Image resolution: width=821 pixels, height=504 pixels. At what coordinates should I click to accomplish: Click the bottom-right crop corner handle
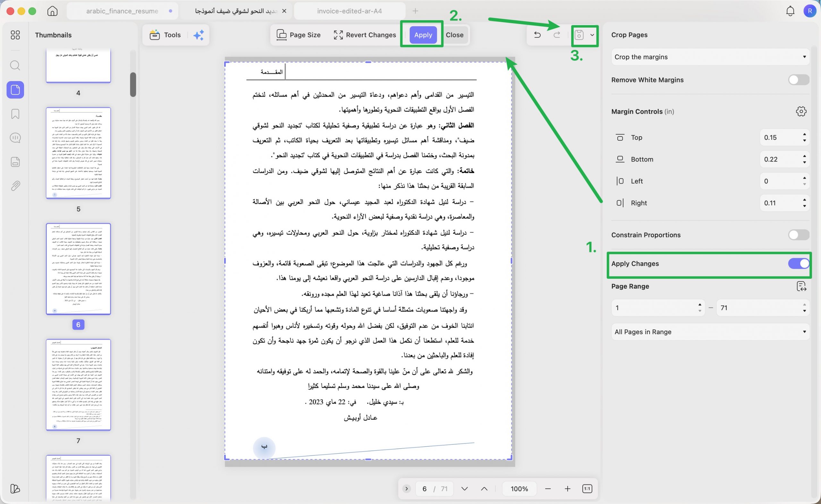pyautogui.click(x=510, y=458)
